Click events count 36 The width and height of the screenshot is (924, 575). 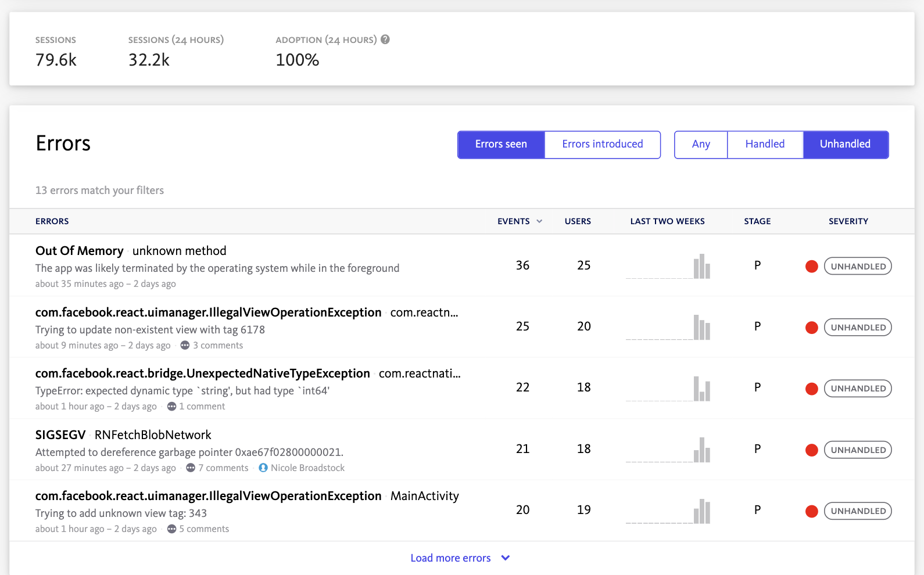point(522,265)
